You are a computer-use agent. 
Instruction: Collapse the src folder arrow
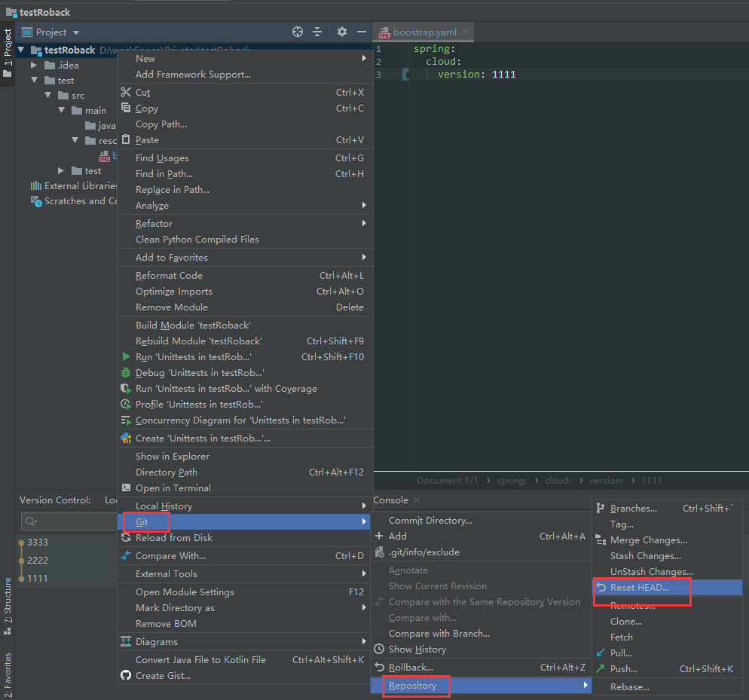tap(47, 95)
